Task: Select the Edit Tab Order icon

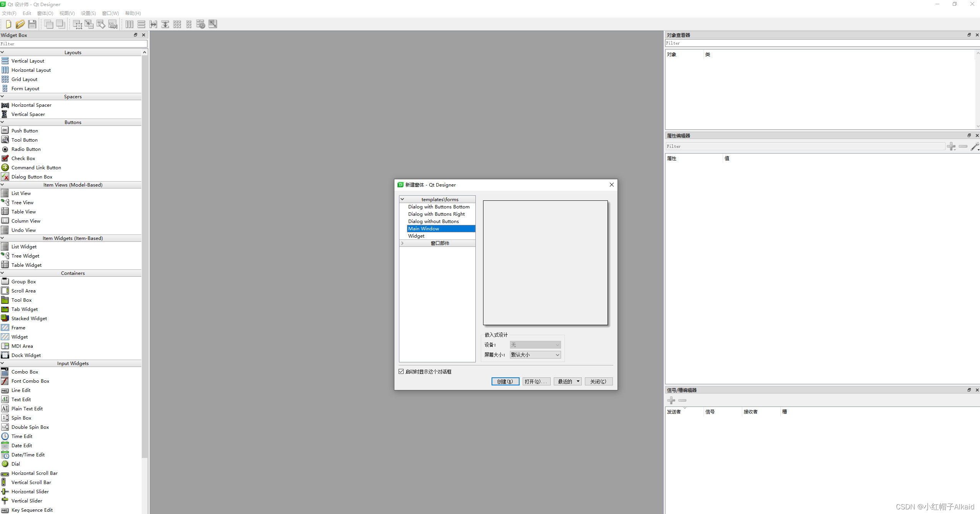Action: (113, 24)
